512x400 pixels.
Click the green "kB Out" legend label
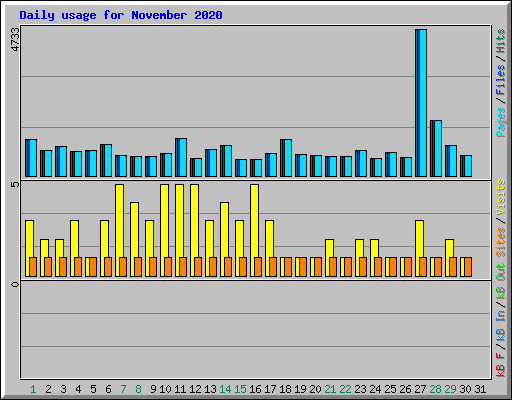click(x=501, y=282)
